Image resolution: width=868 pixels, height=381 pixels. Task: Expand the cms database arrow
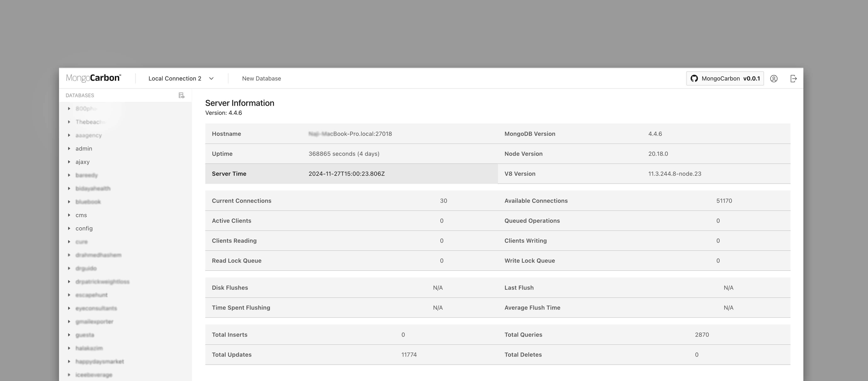click(x=69, y=215)
